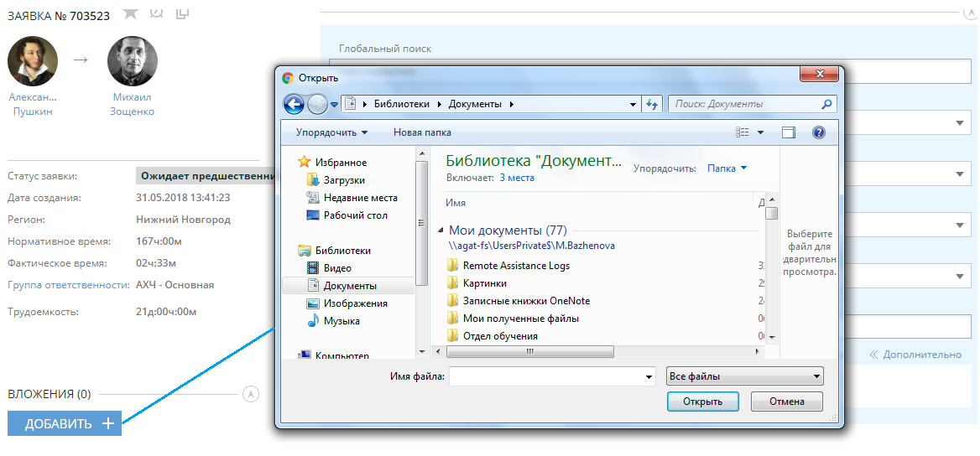Open the Все файлы file type dropdown
The image size is (980, 456).
[x=743, y=376]
